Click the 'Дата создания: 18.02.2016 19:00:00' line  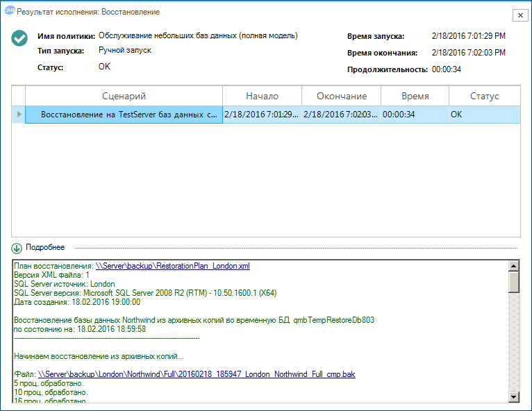click(77, 302)
